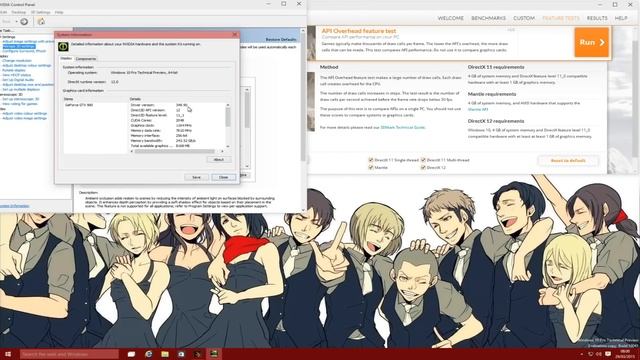Open the RESULTS tab in 3DMark
The image size is (640, 360).
pyautogui.click(x=597, y=18)
